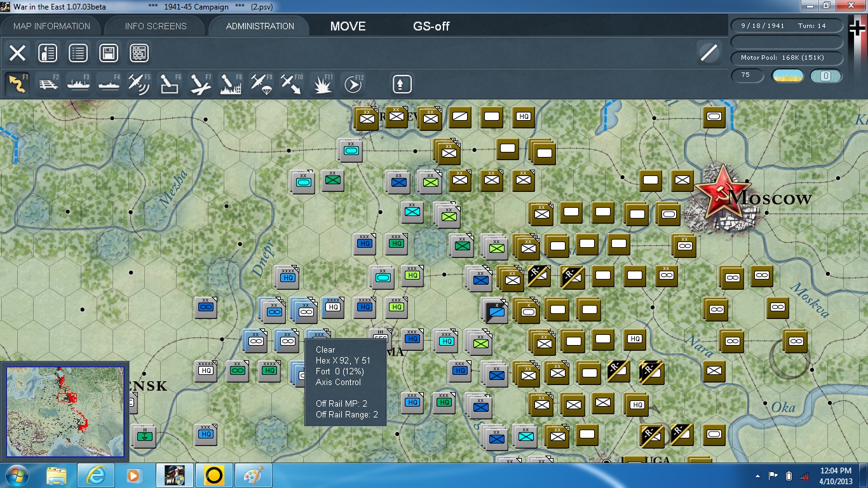
Task: Click the yellow circle taskbar app
Action: (x=214, y=475)
